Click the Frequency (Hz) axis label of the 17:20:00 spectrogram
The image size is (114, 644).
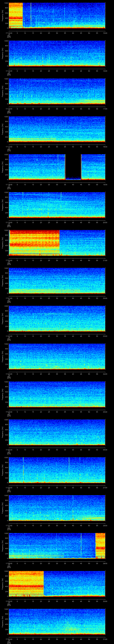click(3, 243)
